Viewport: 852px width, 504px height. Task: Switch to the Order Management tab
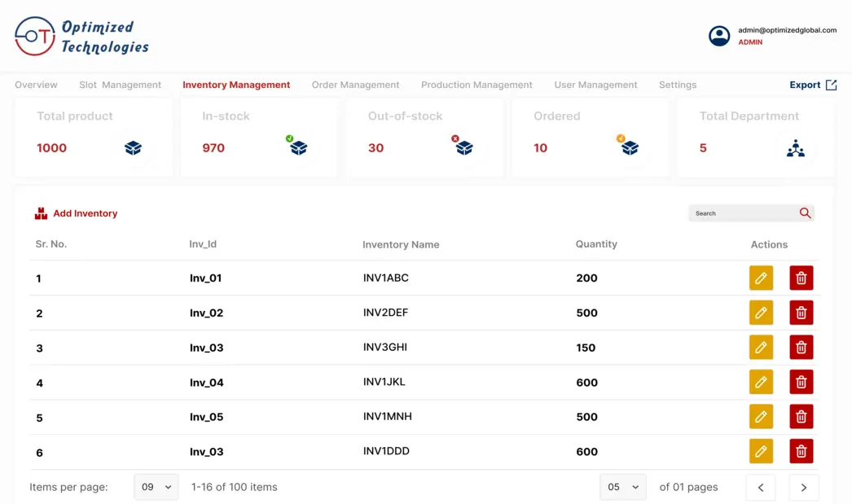(355, 84)
